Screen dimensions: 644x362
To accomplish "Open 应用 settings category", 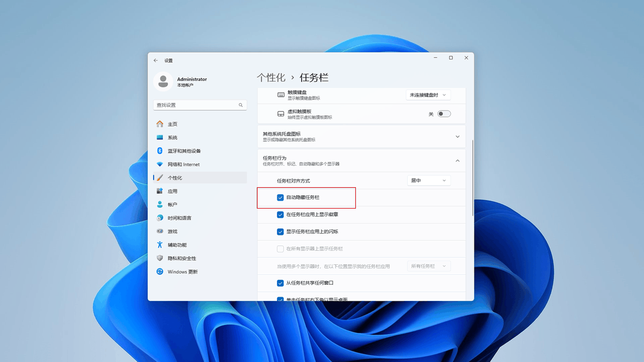I will (x=200, y=191).
